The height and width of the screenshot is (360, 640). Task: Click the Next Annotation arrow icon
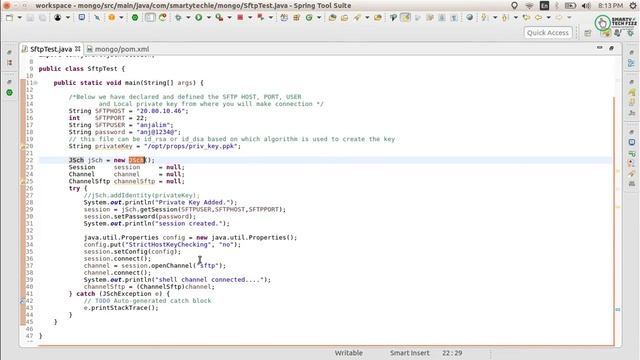484,18
